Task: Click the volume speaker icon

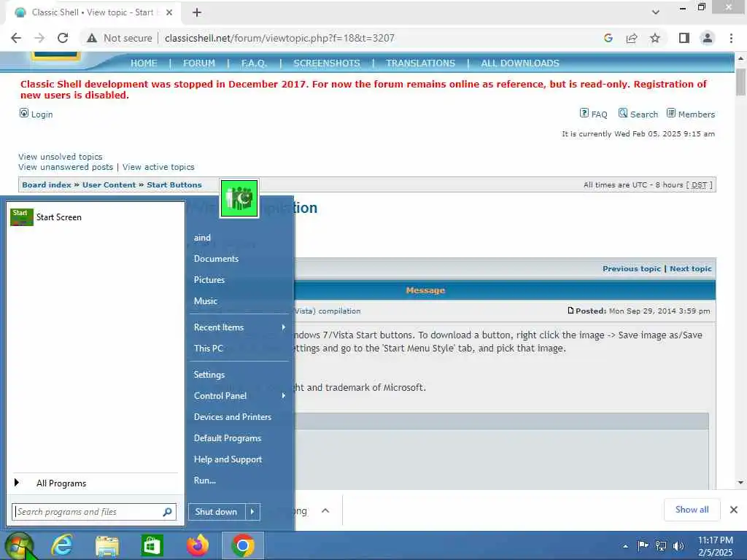Action: click(x=678, y=545)
